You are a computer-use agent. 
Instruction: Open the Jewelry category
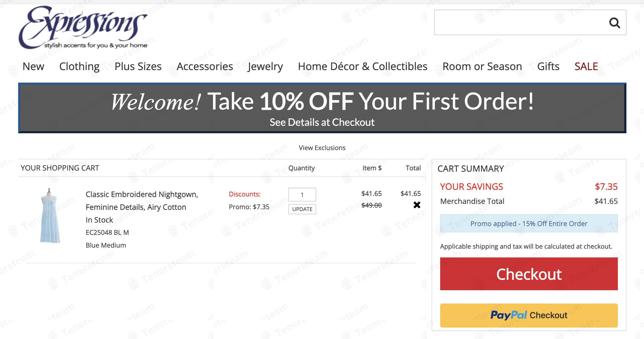tap(265, 67)
